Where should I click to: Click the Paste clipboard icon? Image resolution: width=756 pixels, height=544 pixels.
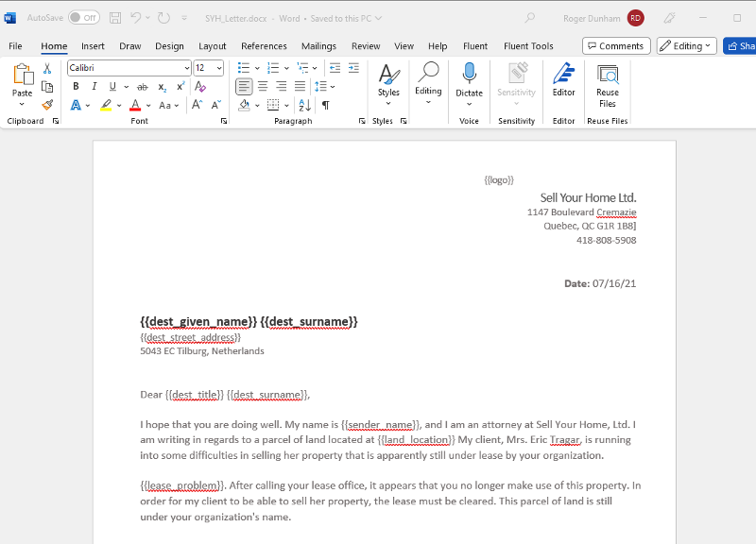[x=23, y=75]
